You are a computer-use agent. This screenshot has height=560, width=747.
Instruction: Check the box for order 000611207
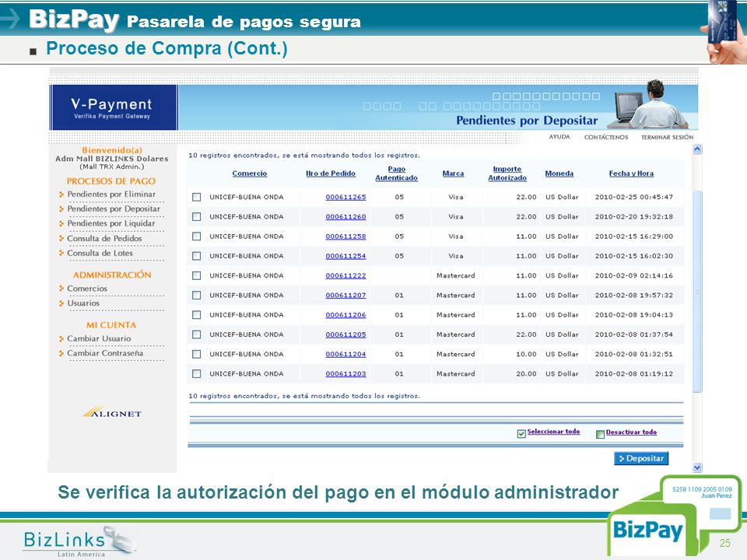196,296
